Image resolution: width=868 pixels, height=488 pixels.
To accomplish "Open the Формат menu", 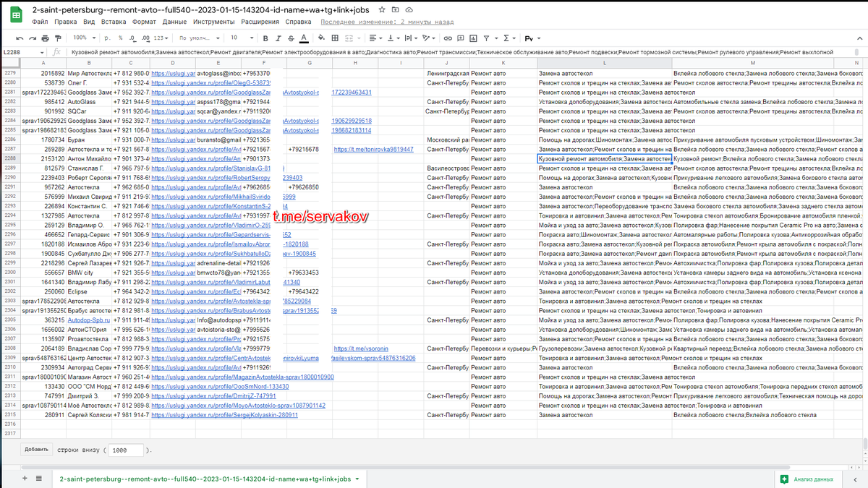I will [x=144, y=22].
